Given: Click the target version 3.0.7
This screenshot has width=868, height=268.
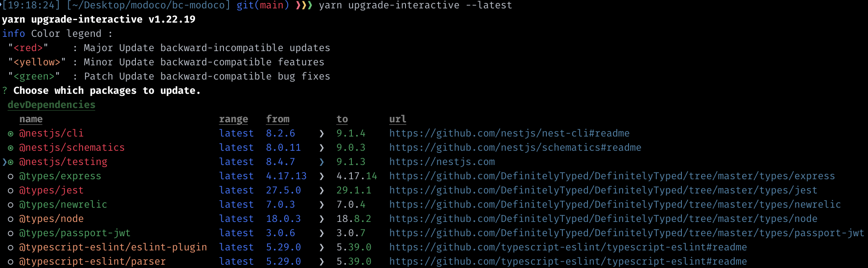Looking at the screenshot, I should [351, 233].
